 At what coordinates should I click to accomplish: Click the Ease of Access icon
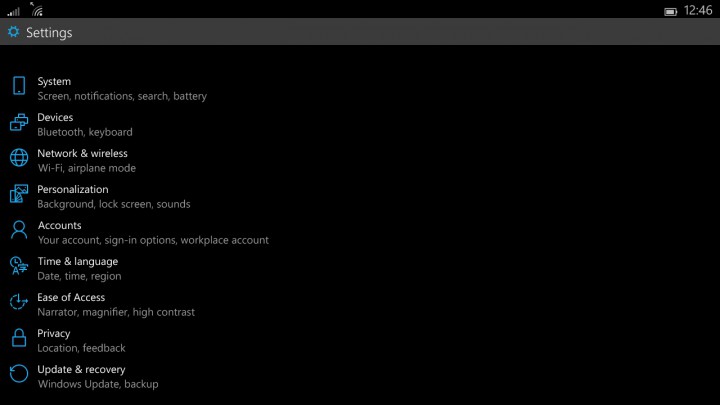point(19,302)
